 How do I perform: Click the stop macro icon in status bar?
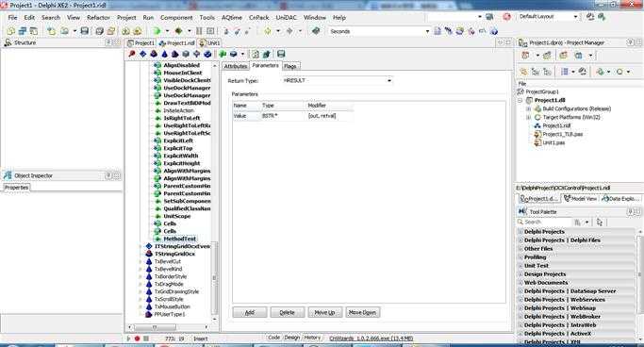pyautogui.click(x=146, y=339)
